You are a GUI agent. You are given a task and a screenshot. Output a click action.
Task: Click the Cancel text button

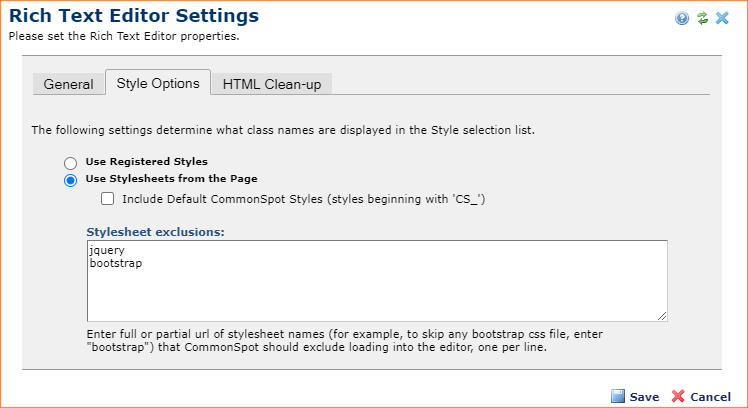pyautogui.click(x=710, y=397)
